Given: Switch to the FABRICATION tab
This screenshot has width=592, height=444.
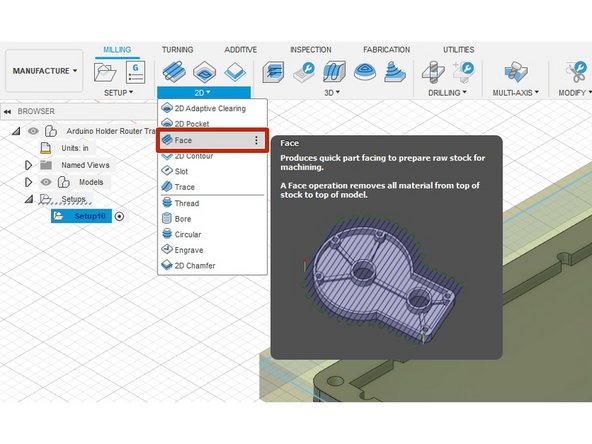Looking at the screenshot, I should click(x=386, y=50).
